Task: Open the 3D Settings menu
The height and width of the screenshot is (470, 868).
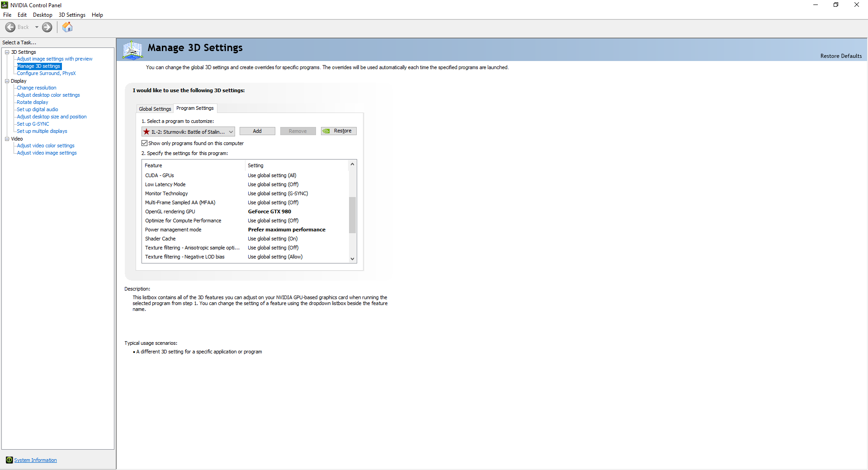Action: pos(72,15)
